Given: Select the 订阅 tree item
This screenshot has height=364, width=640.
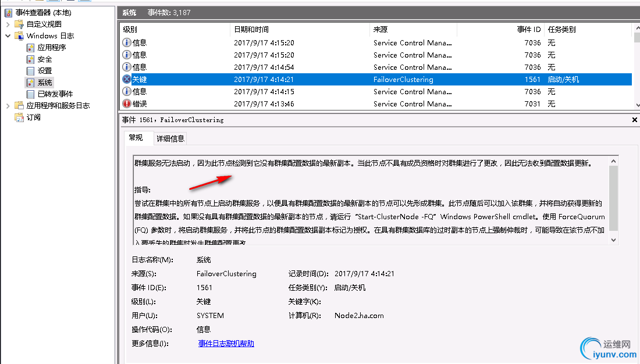Looking at the screenshot, I should [x=34, y=117].
